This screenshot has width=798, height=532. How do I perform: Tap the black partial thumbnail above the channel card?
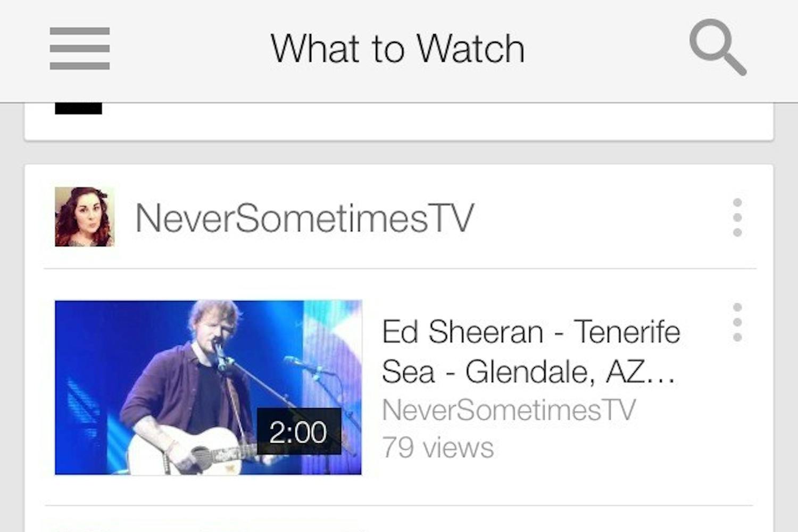78,108
